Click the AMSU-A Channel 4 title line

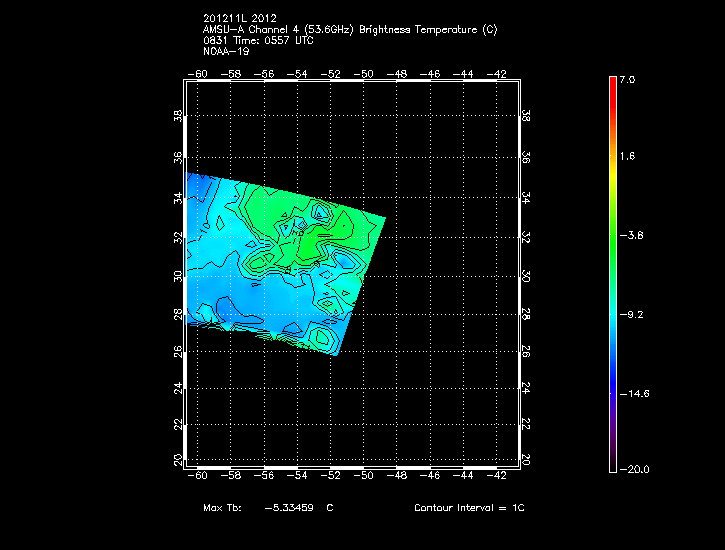(349, 30)
